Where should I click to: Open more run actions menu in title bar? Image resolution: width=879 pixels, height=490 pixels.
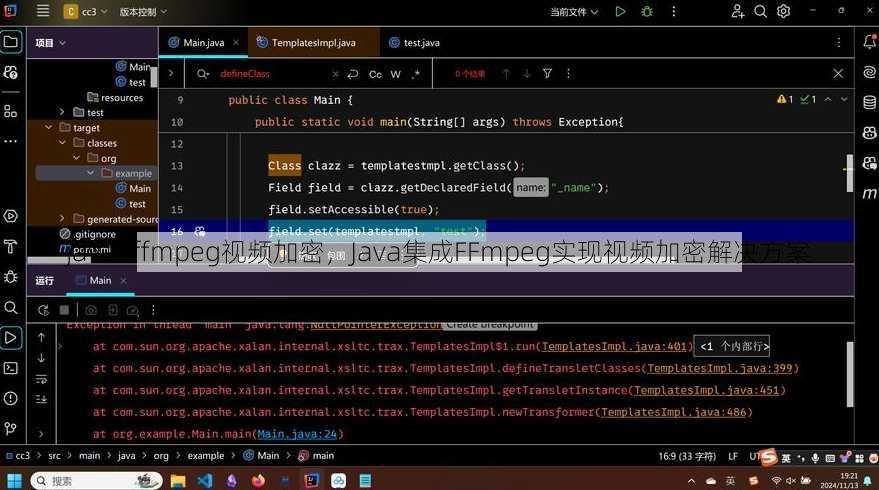point(674,11)
